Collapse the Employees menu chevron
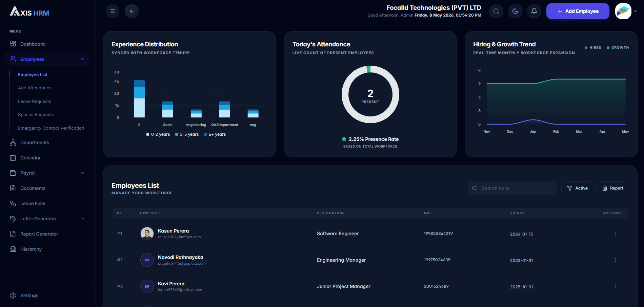Screen dimensions: 644x307 click(x=83, y=59)
